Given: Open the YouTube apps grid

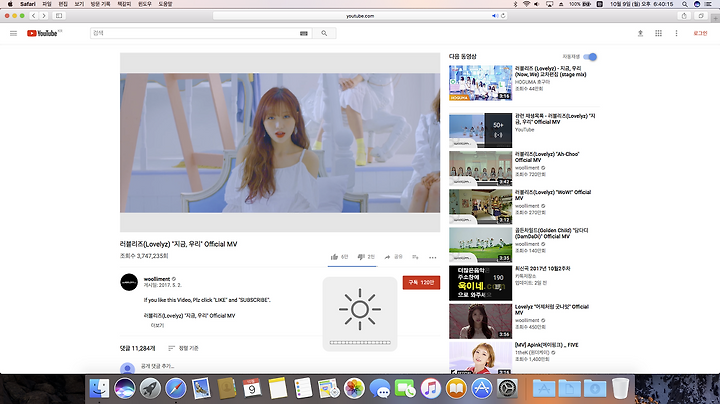Looking at the screenshot, I should tap(658, 33).
